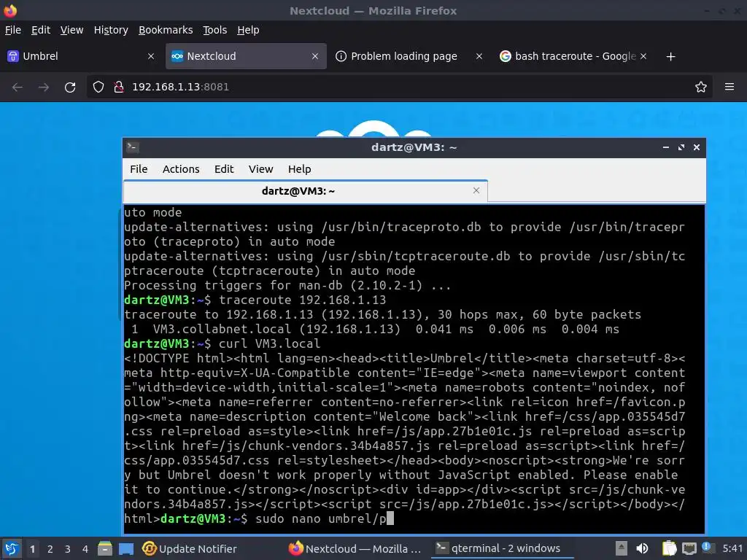
Task: Open the Lubuntu start menu
Action: click(x=12, y=548)
